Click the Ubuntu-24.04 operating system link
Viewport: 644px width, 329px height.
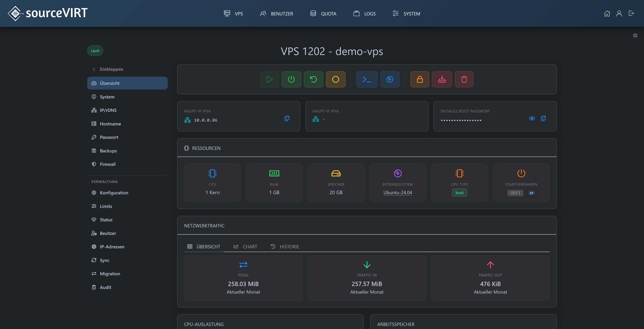click(397, 193)
